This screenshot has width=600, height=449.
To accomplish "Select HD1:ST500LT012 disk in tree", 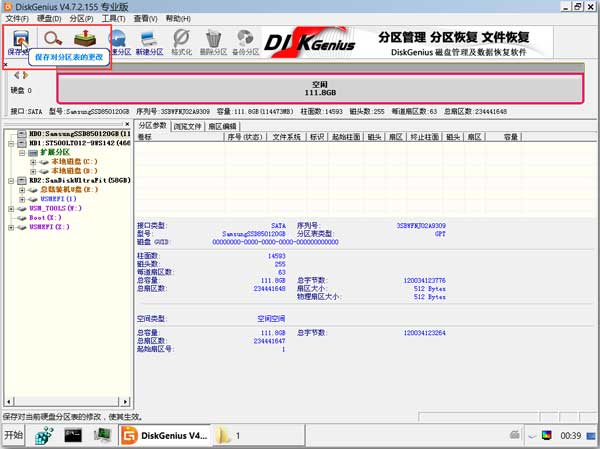I will [80, 143].
